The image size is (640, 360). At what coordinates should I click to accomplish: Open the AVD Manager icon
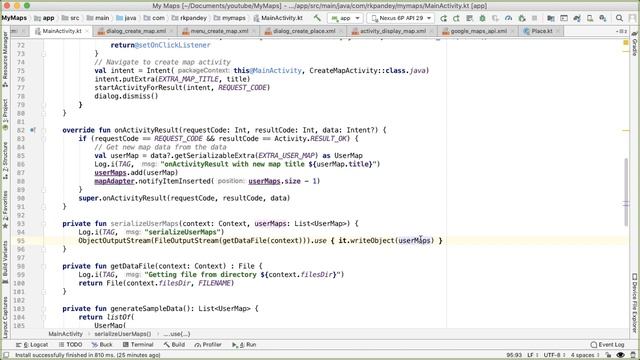[x=590, y=18]
